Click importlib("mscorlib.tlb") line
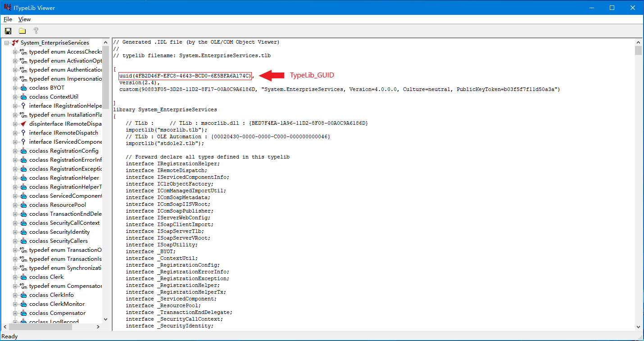 tap(167, 130)
